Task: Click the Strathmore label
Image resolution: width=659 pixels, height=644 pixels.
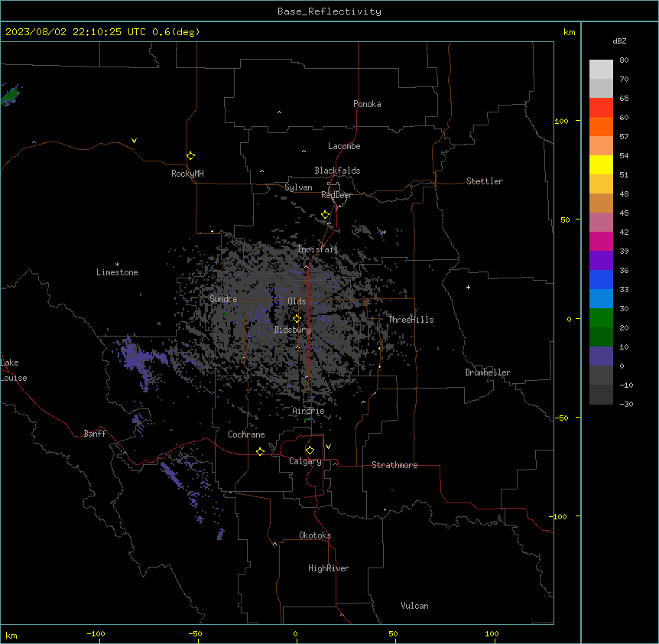Action: 394,465
